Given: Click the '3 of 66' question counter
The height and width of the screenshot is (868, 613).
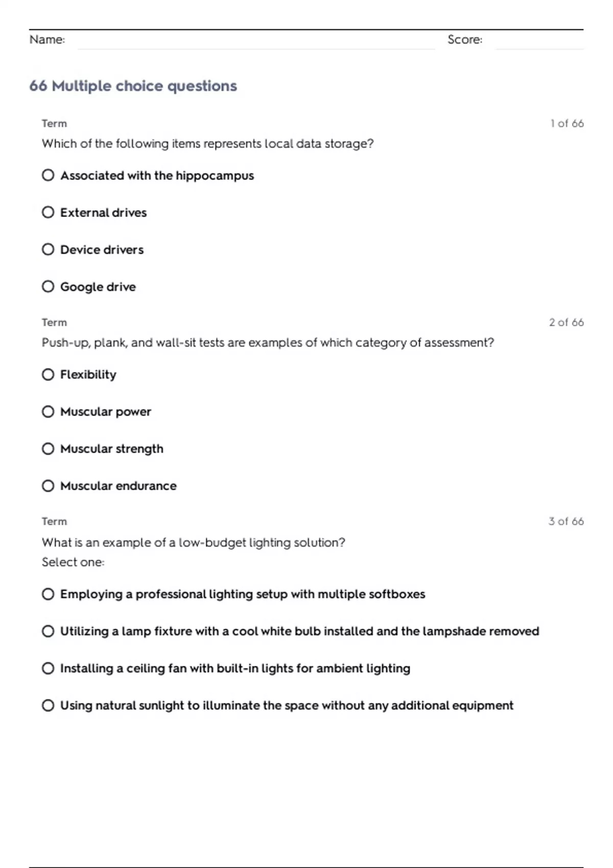Looking at the screenshot, I should [566, 521].
